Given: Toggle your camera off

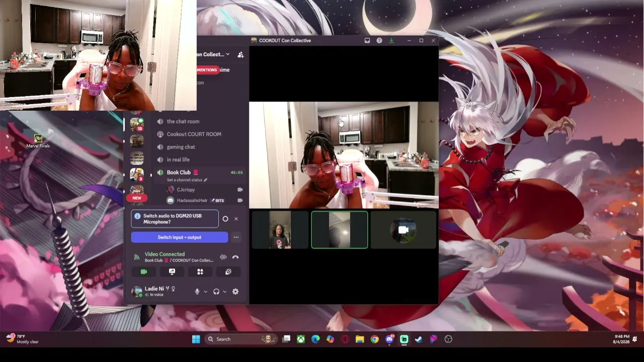Looking at the screenshot, I should point(144,271).
